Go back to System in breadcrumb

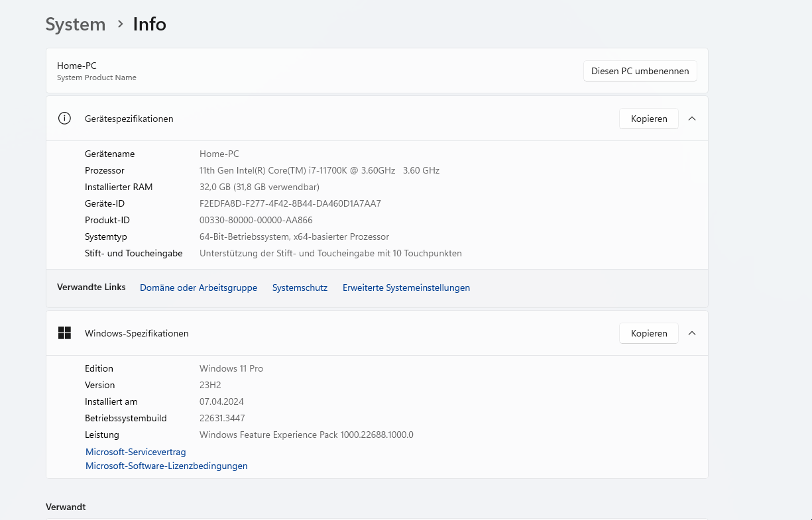[x=76, y=25]
